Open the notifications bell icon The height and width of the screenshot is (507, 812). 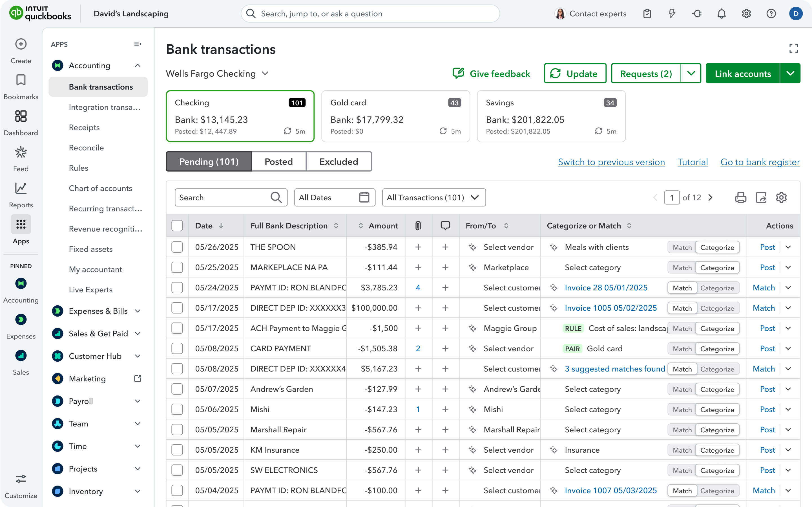point(722,14)
